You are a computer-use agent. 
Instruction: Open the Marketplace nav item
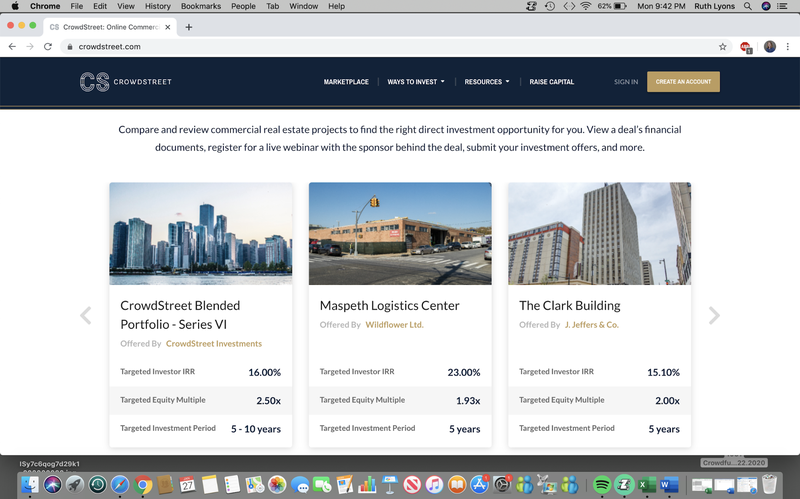(346, 82)
